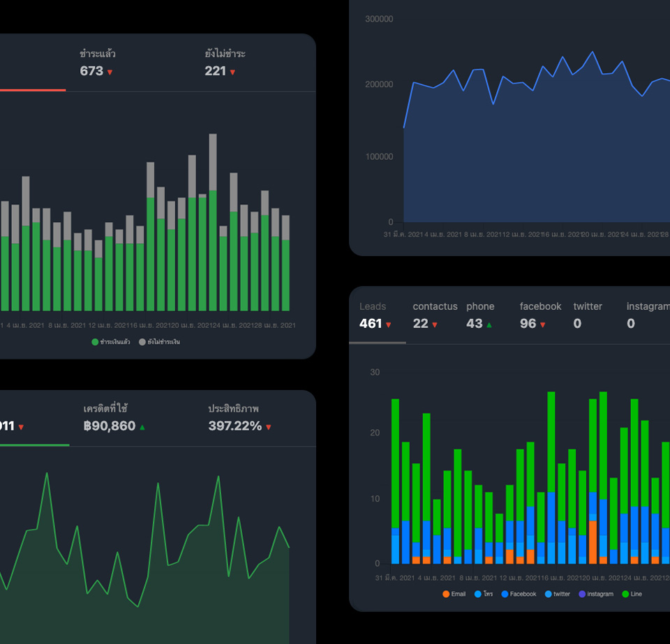670x644 pixels.
Task: Select the ชำระแล้ว 673 tab
Action: pos(97,63)
